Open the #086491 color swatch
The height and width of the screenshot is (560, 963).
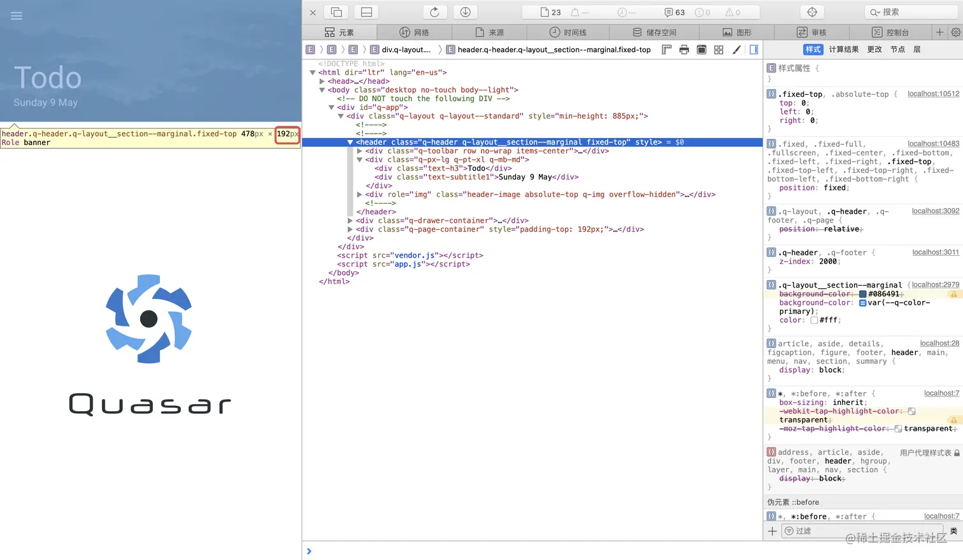click(x=862, y=294)
